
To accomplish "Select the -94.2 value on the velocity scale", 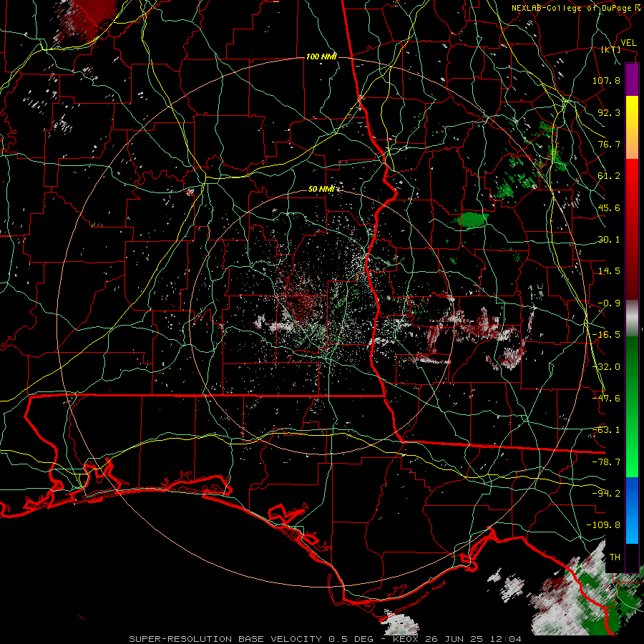I will point(606,494).
